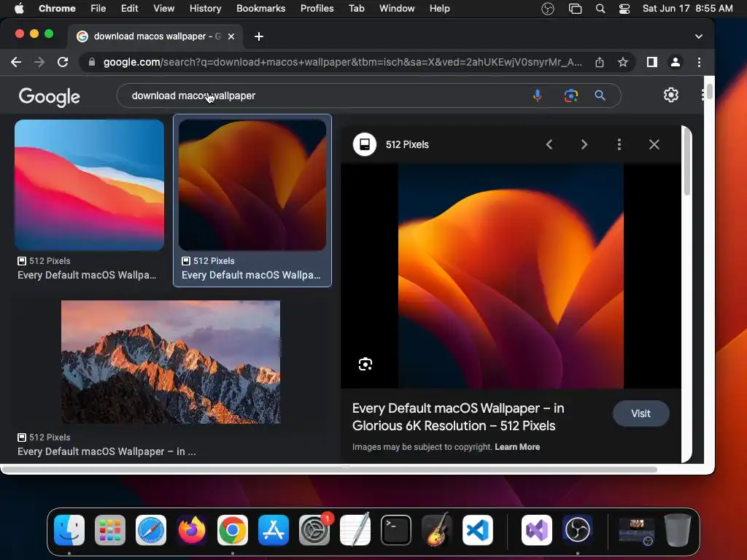
Task: Toggle the Chrome side panel icon
Action: (x=651, y=62)
